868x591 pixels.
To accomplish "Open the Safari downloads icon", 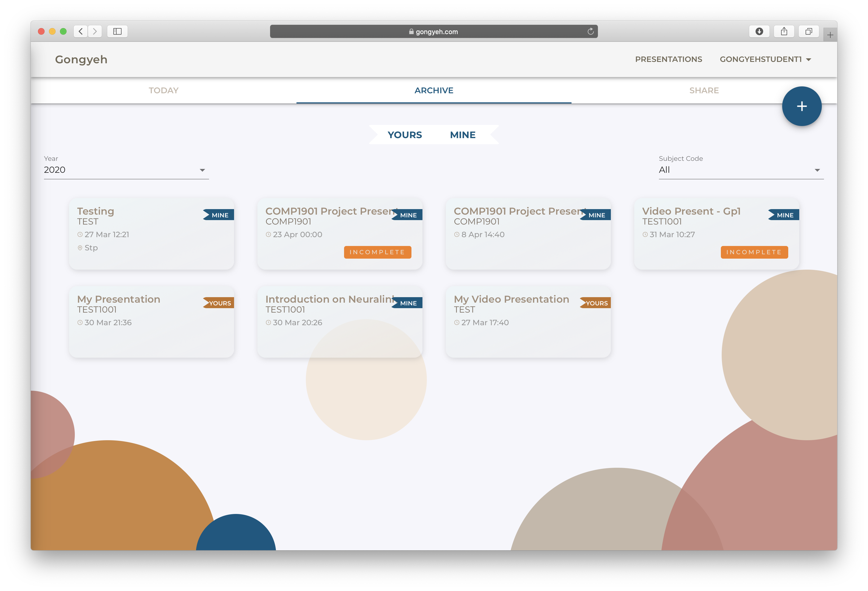I will pyautogui.click(x=759, y=31).
